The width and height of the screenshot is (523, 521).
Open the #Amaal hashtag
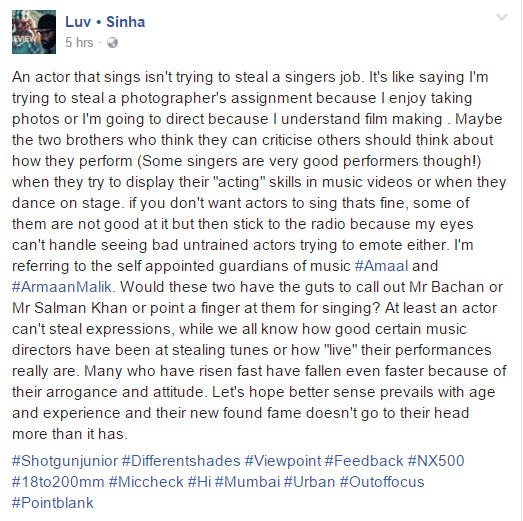pos(382,266)
